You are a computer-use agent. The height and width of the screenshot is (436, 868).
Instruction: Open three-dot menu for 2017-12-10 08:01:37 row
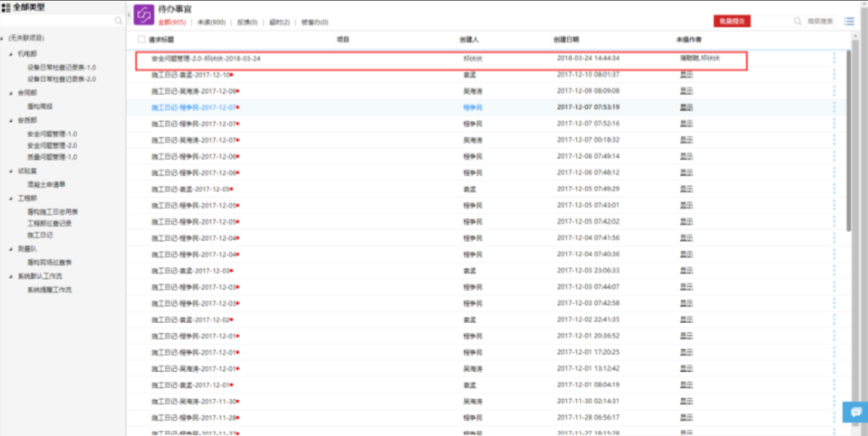coord(834,74)
